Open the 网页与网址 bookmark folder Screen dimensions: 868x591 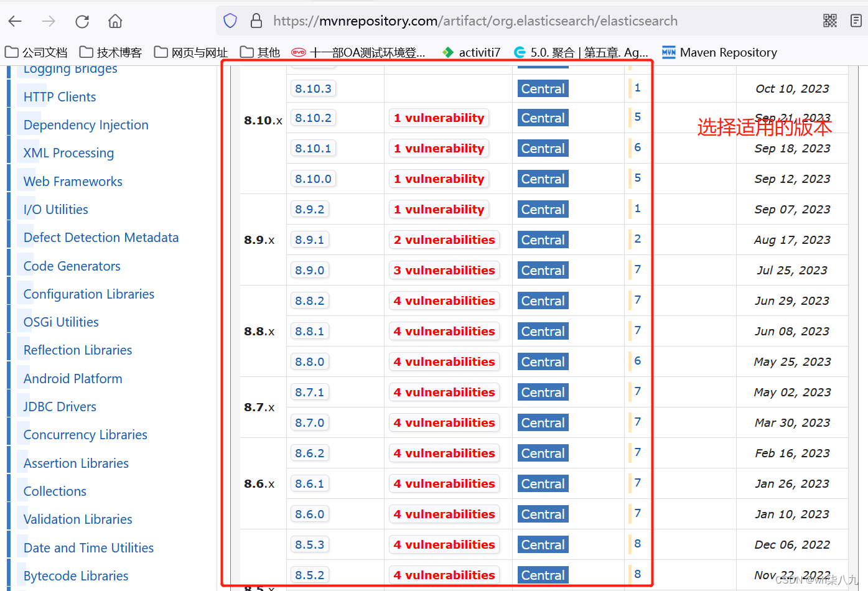click(191, 52)
